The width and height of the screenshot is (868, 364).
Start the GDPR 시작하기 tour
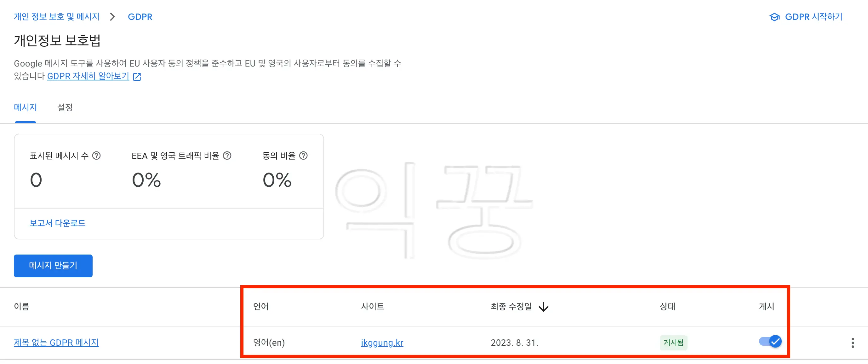(x=813, y=16)
